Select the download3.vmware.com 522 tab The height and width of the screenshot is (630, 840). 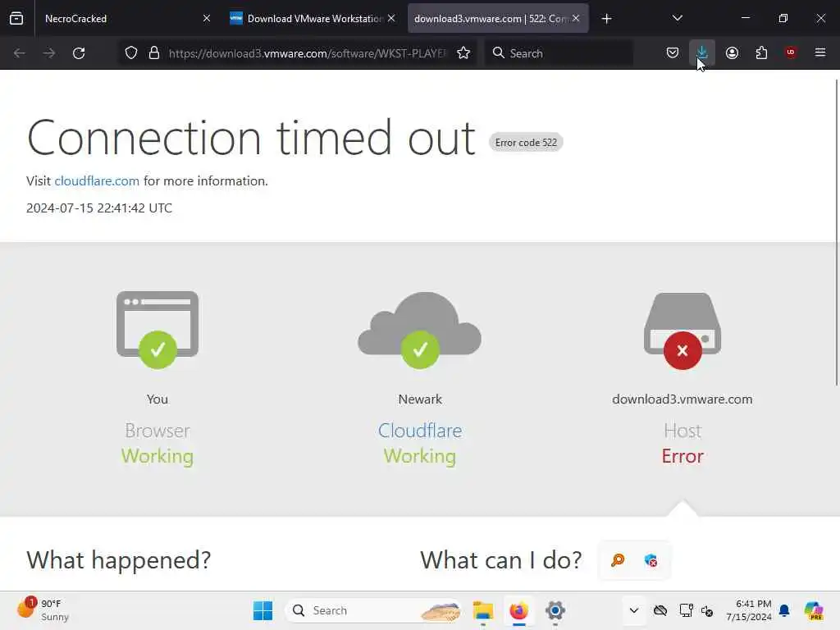[x=498, y=18]
